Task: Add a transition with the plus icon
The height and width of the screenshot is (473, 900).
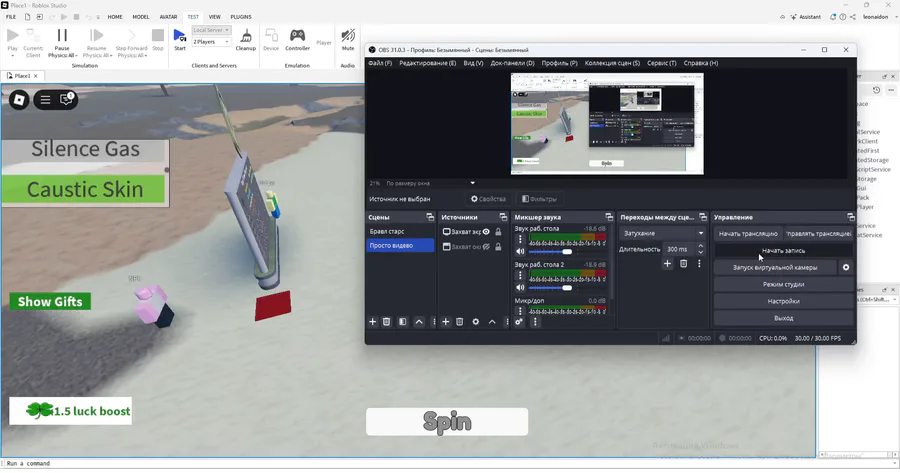Action: [667, 263]
